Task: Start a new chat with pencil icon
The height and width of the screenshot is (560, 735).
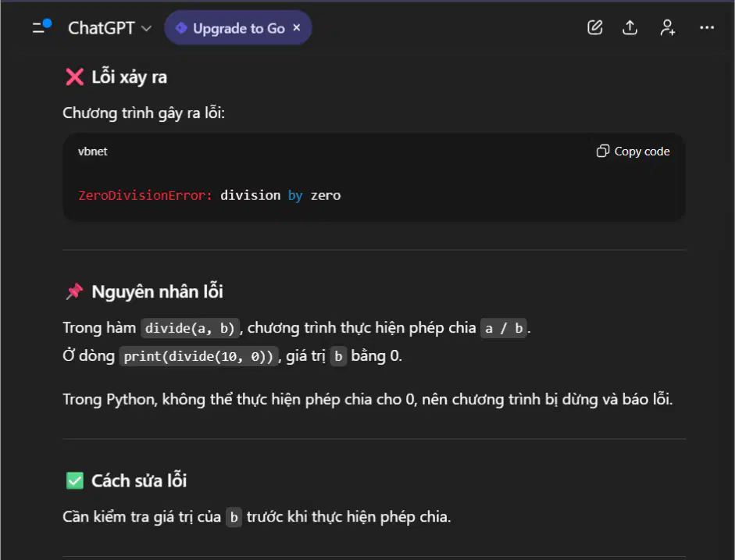Action: (x=595, y=27)
